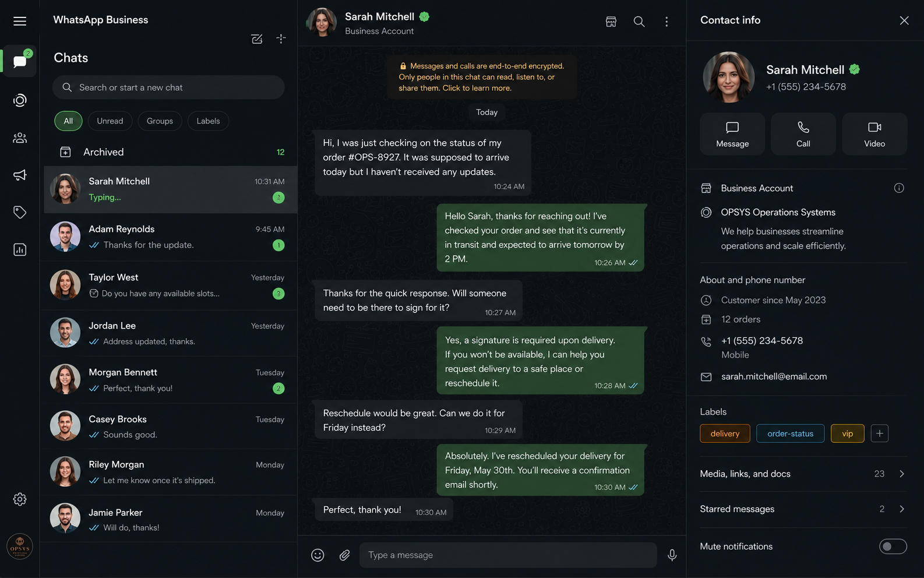Open the hamburger menu in the sidebar

point(20,21)
